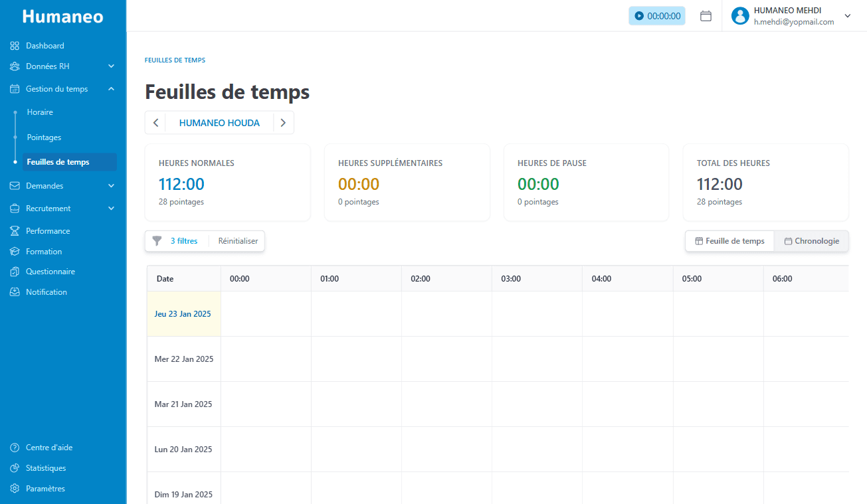Click the Dashboard grid icon

(14, 45)
